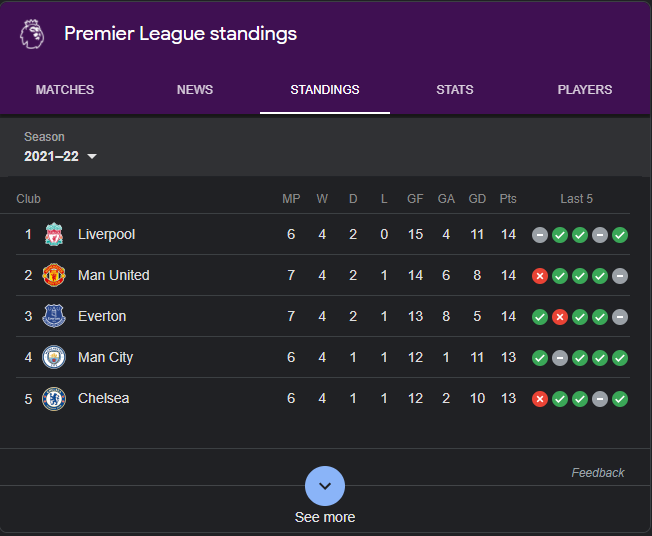The height and width of the screenshot is (536, 652).
Task: Click the Feedback link
Action: tap(598, 473)
